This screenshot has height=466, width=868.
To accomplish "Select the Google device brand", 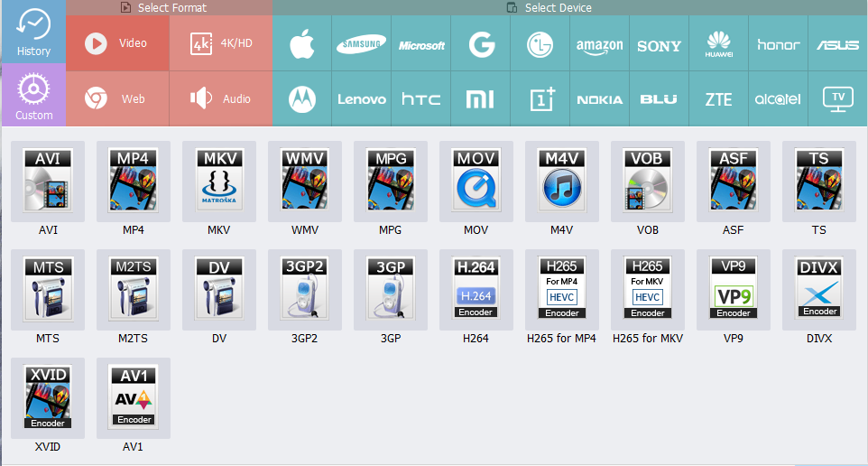I will [481, 43].
